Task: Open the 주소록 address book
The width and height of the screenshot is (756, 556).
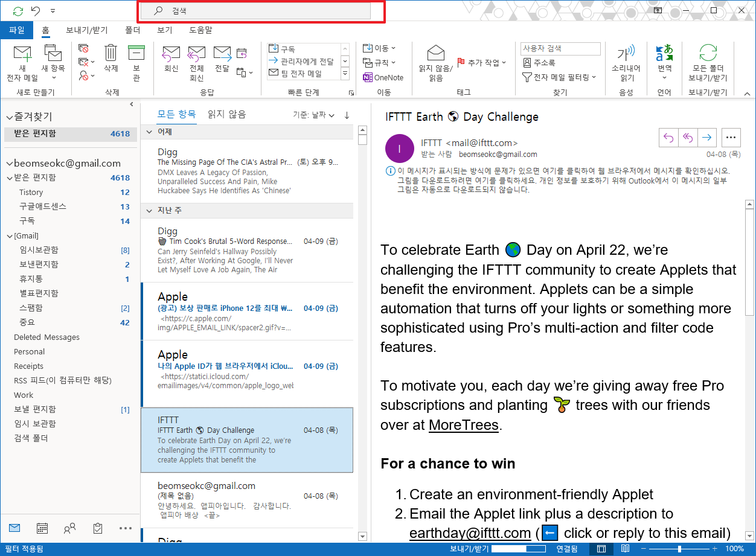Action: click(x=539, y=63)
